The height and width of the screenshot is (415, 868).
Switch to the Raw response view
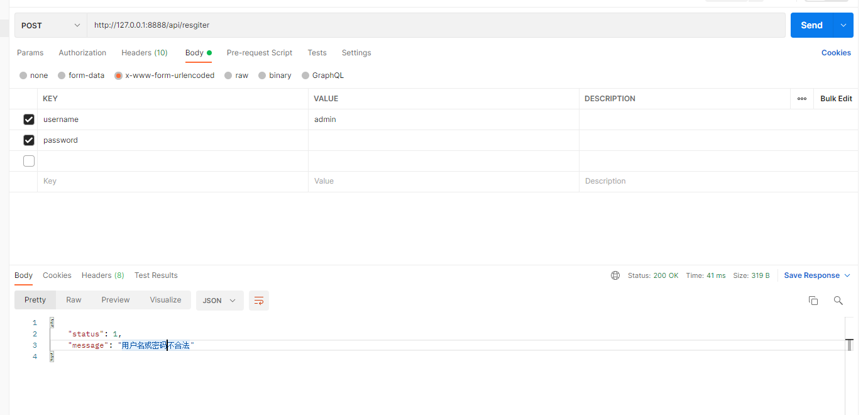74,300
